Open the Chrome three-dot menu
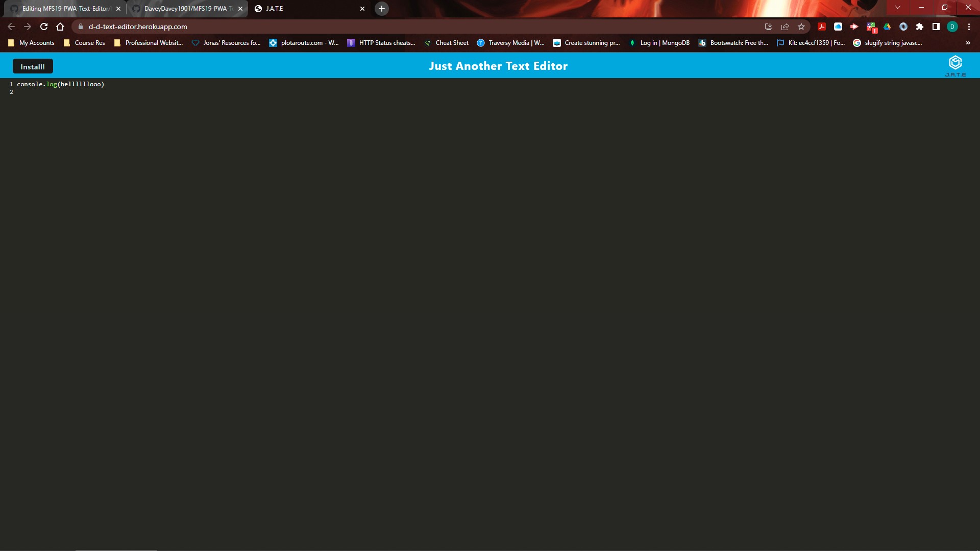The width and height of the screenshot is (980, 551). pyautogui.click(x=968, y=27)
